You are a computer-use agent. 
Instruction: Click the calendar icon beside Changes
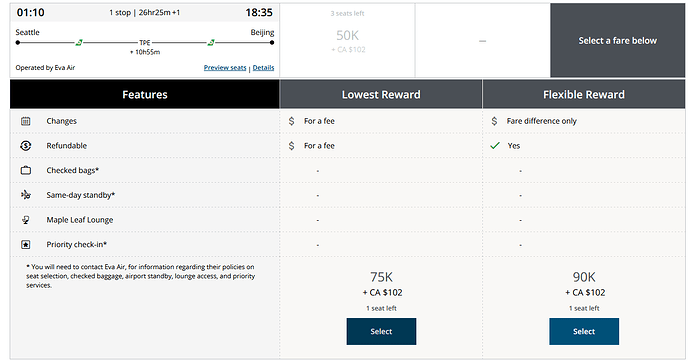(26, 121)
